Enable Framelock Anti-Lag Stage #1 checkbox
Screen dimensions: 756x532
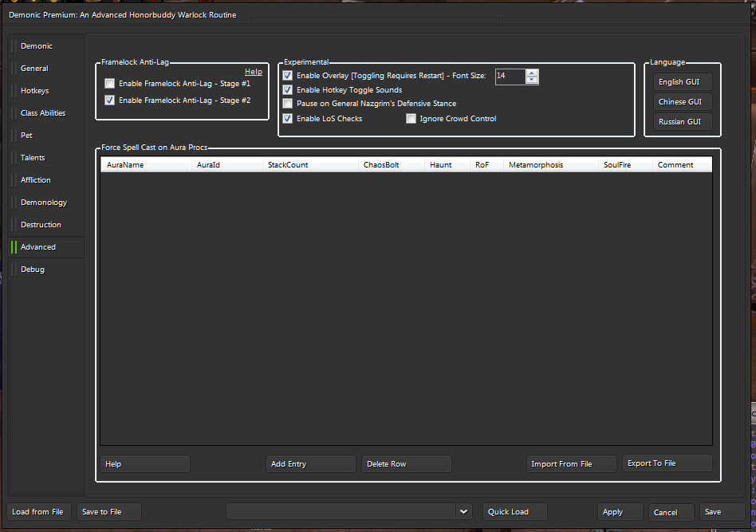tap(110, 84)
